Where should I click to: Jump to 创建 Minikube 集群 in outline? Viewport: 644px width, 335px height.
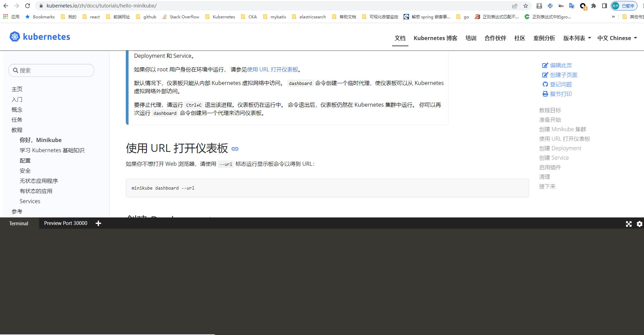pos(563,129)
